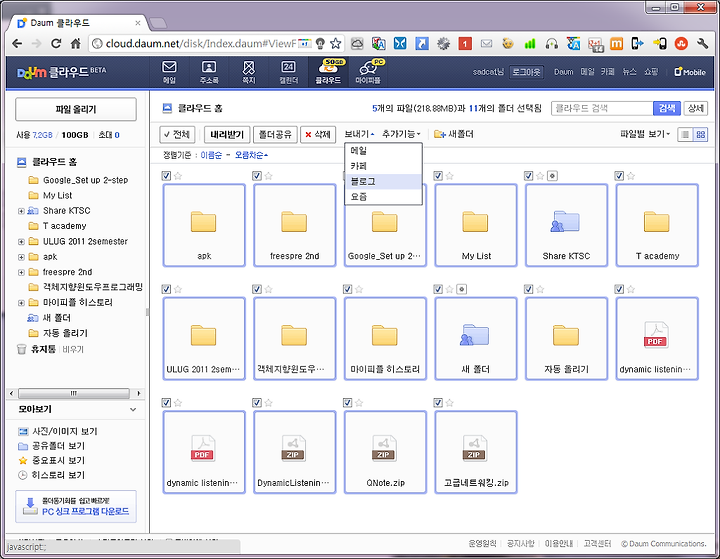Collapse the 모아보기 section chevron

coord(133,409)
